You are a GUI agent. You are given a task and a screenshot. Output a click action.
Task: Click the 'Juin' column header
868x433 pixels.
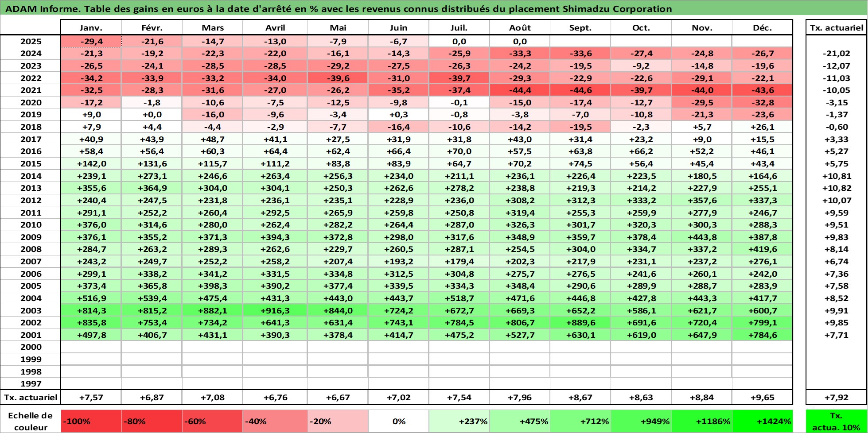click(398, 27)
